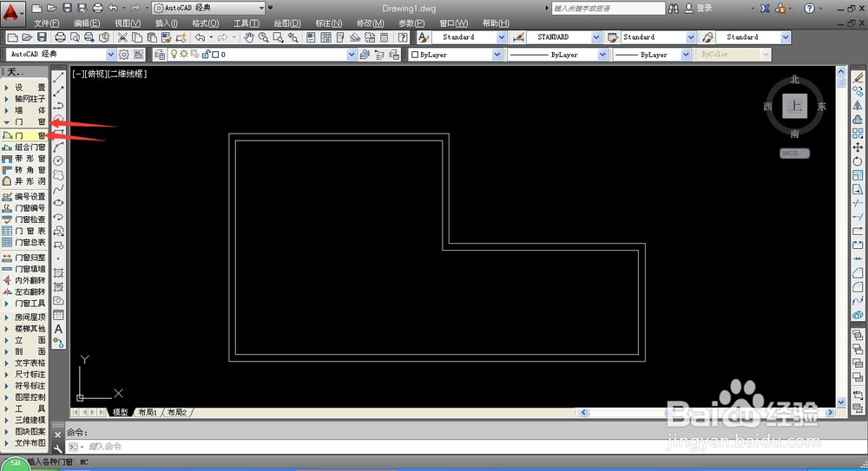Open the workspace dropdown AutoCAD 经典 in the title bar

[x=207, y=8]
